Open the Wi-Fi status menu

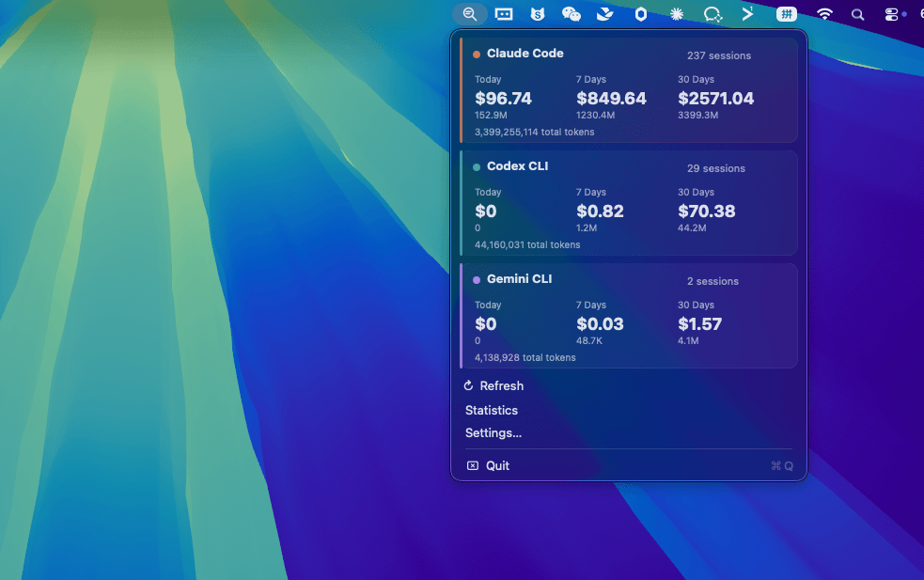[x=824, y=14]
